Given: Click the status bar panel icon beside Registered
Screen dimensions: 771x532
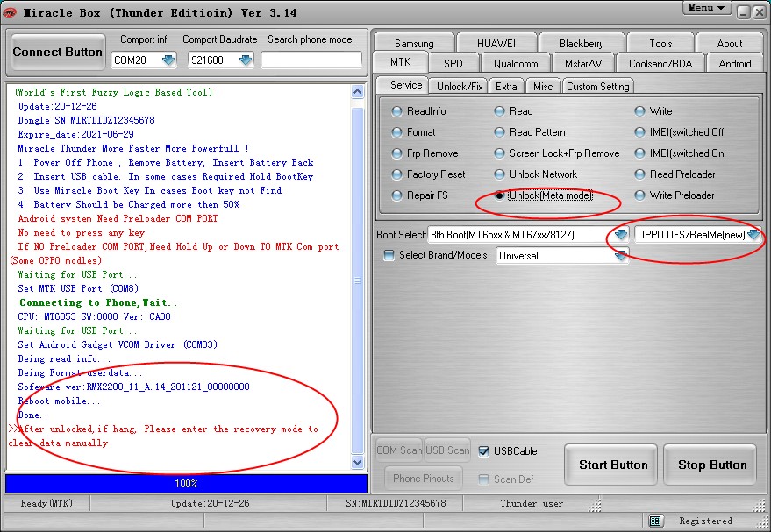Looking at the screenshot, I should [x=656, y=521].
